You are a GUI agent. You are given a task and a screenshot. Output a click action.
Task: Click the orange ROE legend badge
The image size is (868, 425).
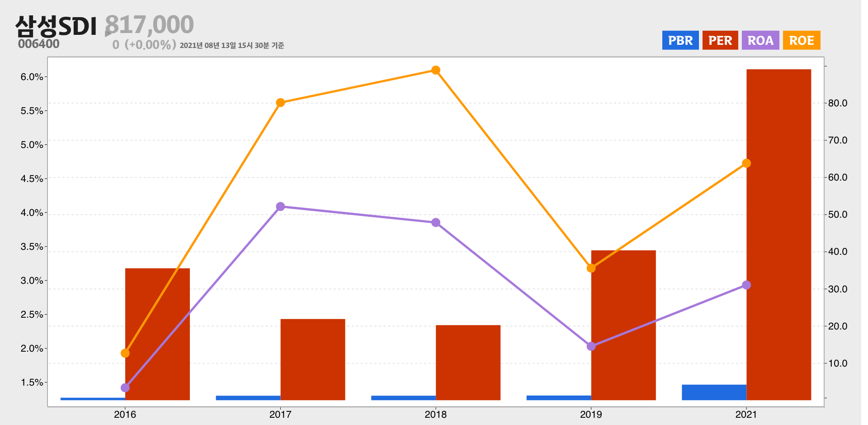coord(802,40)
